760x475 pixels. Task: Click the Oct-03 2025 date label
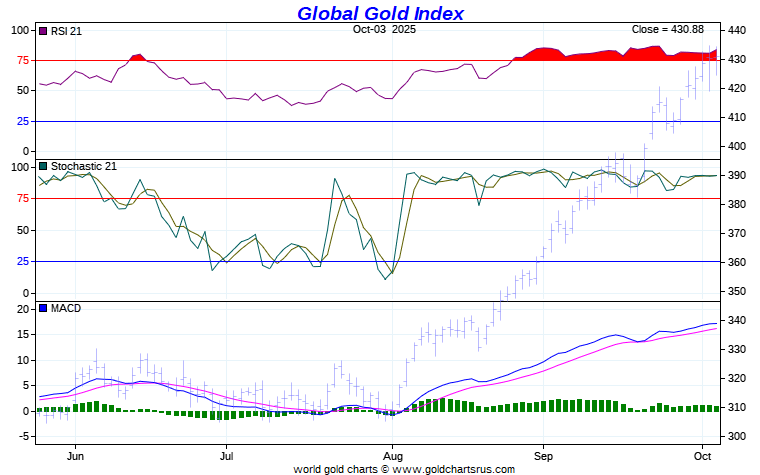[x=384, y=30]
